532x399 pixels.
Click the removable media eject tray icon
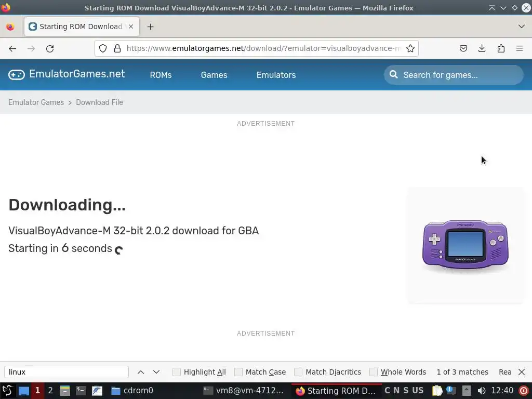coord(467,391)
